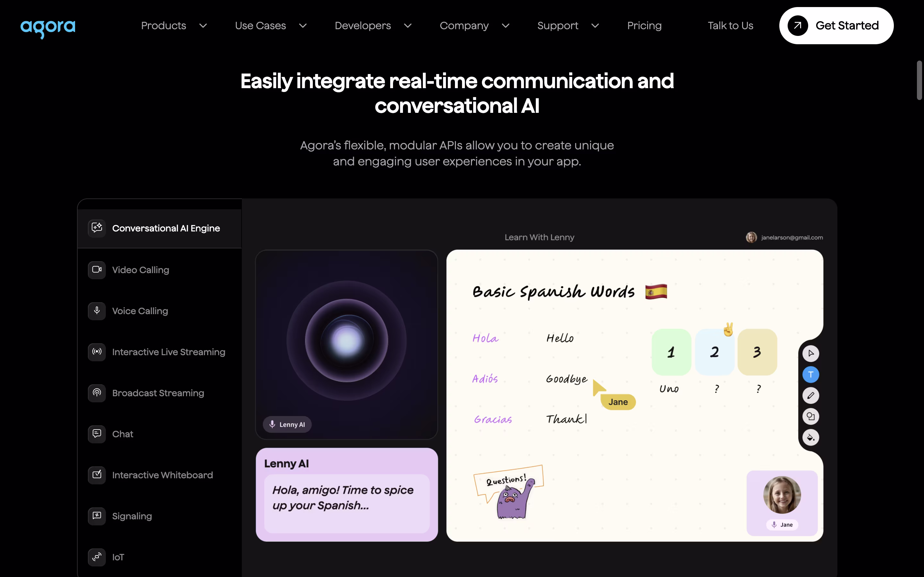Expand the Use Cases dropdown

pos(271,26)
